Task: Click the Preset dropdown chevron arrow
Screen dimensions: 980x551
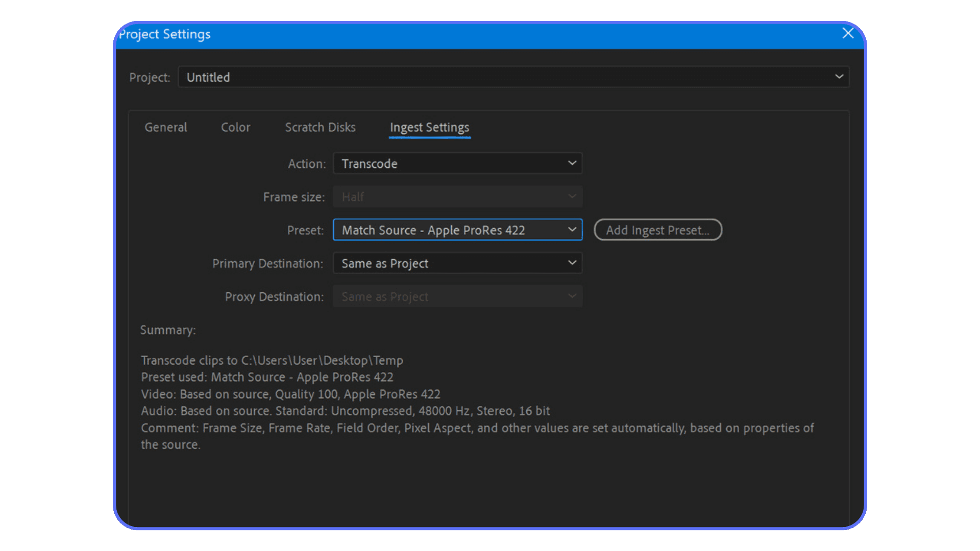Action: click(x=572, y=230)
